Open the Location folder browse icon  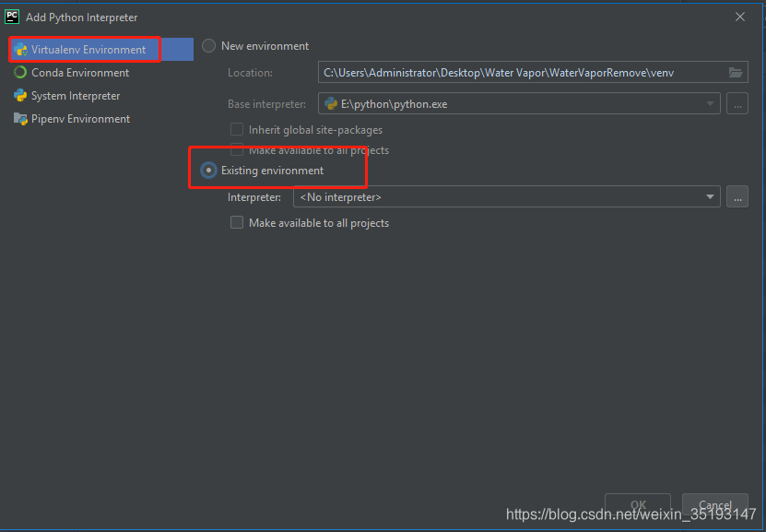tap(736, 73)
